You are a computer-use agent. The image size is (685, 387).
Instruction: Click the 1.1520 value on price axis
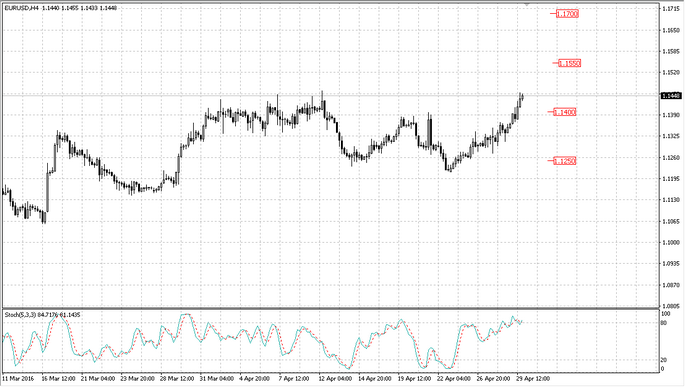(x=671, y=73)
